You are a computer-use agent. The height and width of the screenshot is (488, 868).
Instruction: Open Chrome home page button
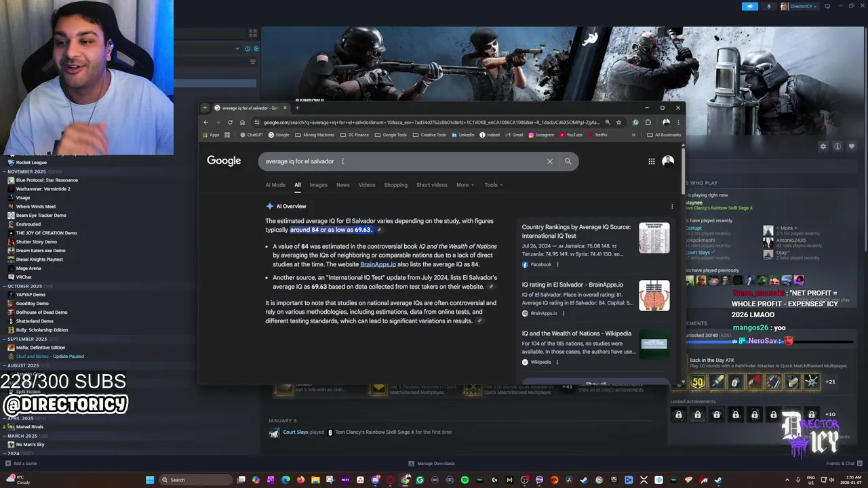click(x=242, y=123)
